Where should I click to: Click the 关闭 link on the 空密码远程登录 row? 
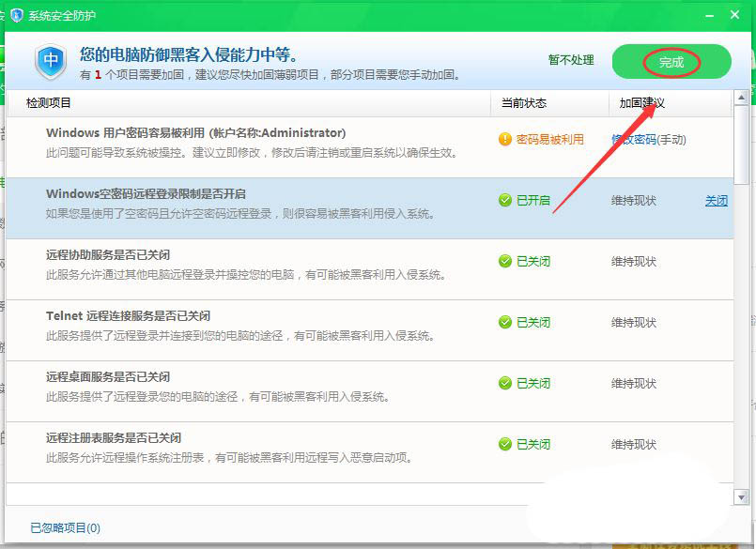(717, 200)
